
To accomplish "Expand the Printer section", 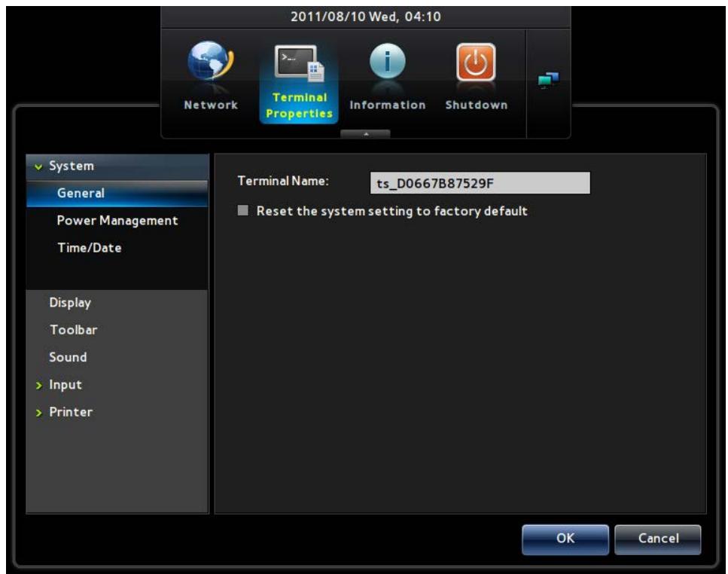I will [x=39, y=412].
